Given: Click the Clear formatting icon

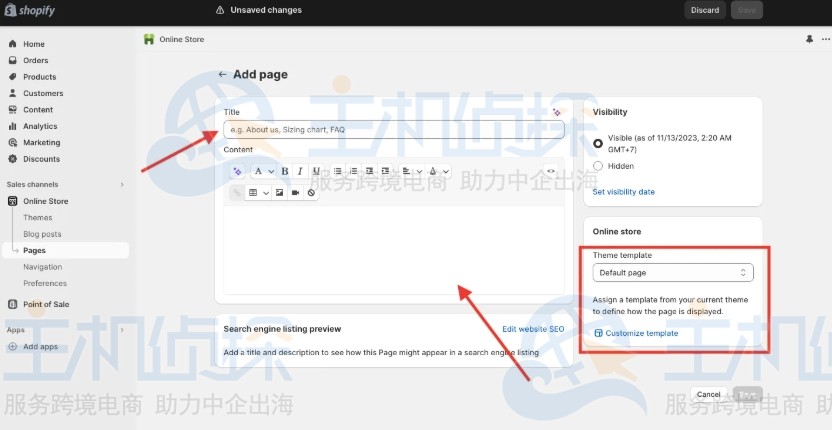Looking at the screenshot, I should coord(311,193).
